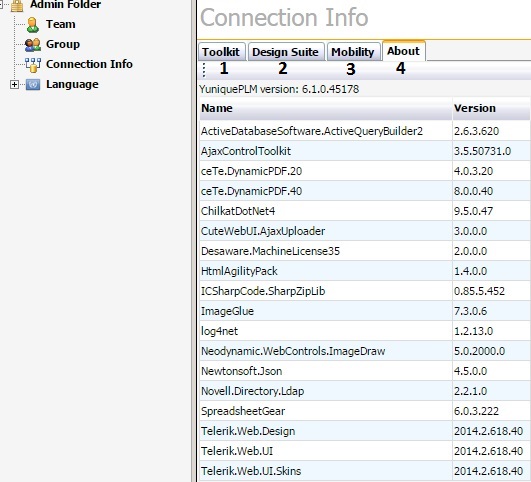Screen dimensions: 531x482
Task: Select Team in the tree
Action: (61, 24)
